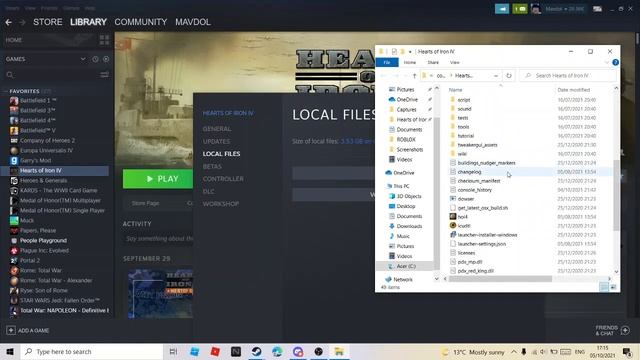Click the Explorer file list horizontal scrollbar
Screen dimensions: 640x360
pyautogui.click(x=500, y=279)
